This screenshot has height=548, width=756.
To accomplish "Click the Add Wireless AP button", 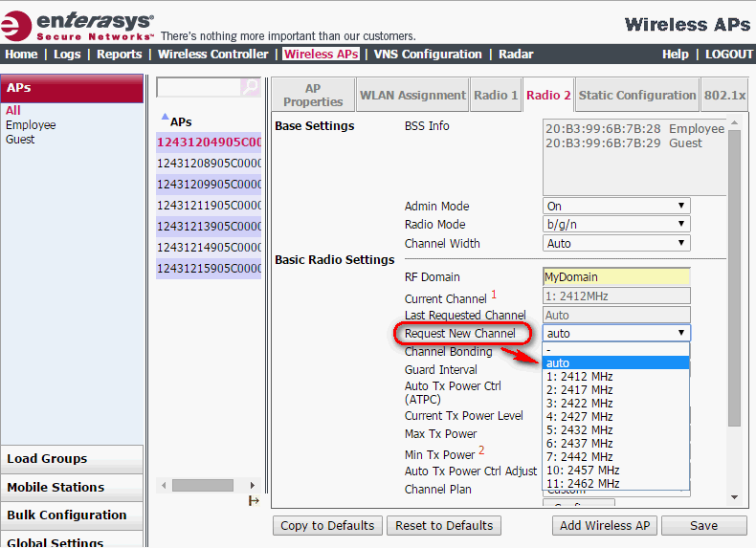I will pyautogui.click(x=603, y=525).
